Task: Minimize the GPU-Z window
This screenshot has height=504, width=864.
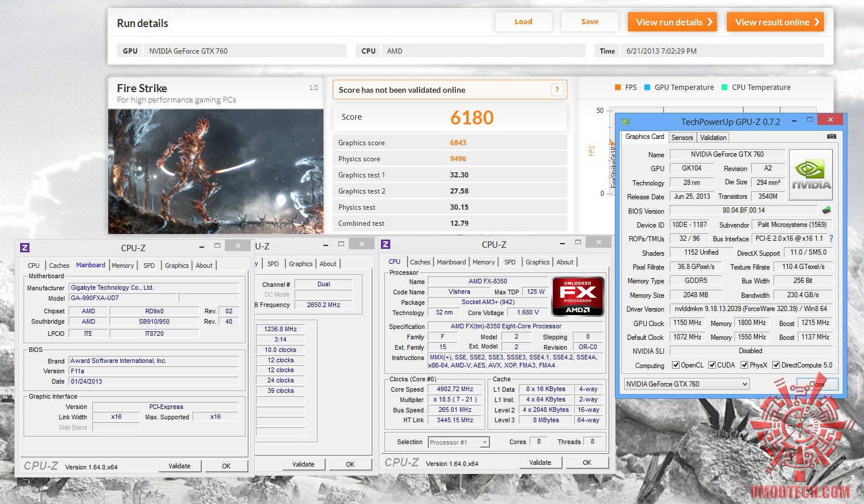Action: (x=794, y=121)
